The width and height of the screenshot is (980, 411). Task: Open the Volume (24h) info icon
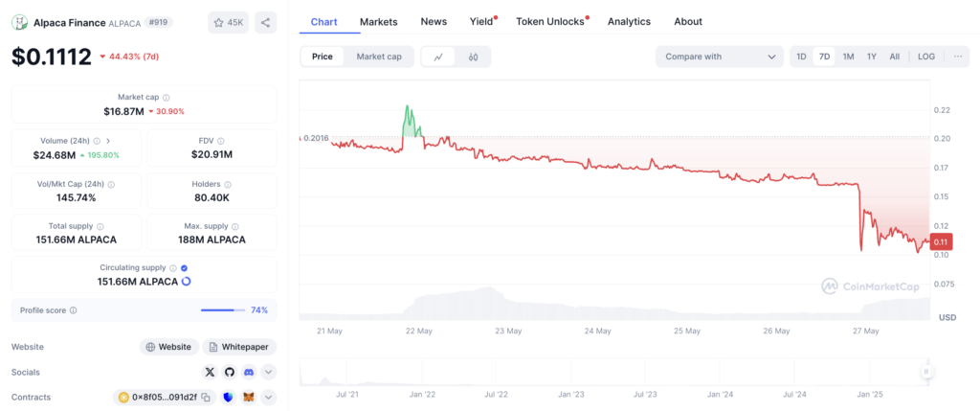point(97,141)
